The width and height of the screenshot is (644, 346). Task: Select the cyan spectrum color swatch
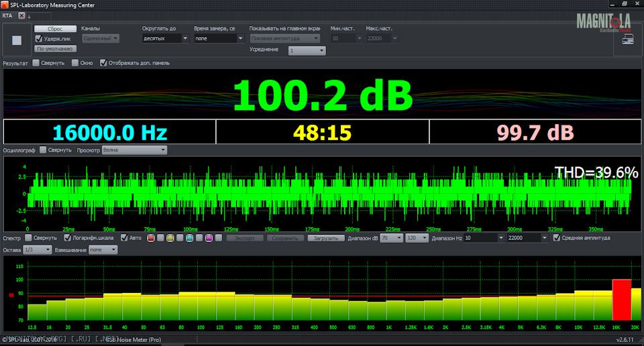pos(190,238)
